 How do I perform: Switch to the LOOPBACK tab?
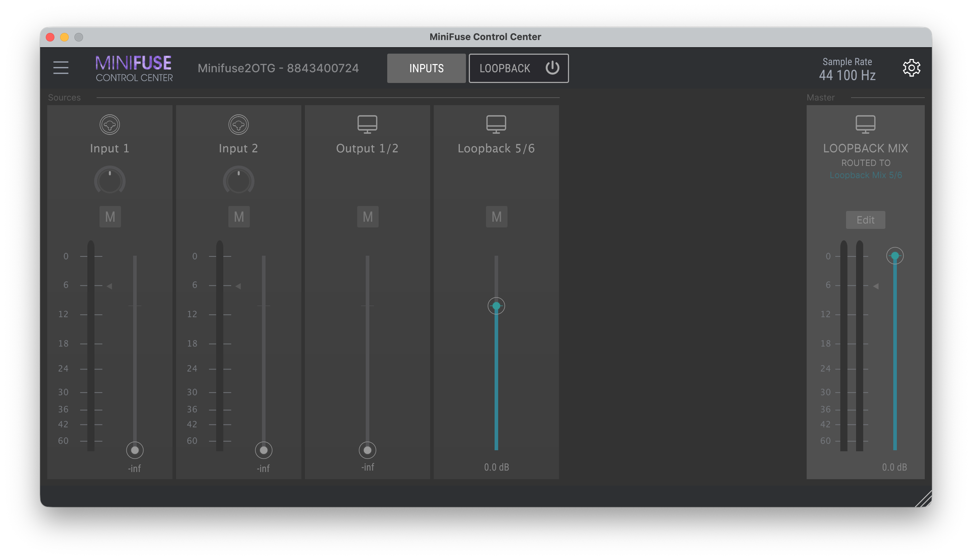pos(505,68)
